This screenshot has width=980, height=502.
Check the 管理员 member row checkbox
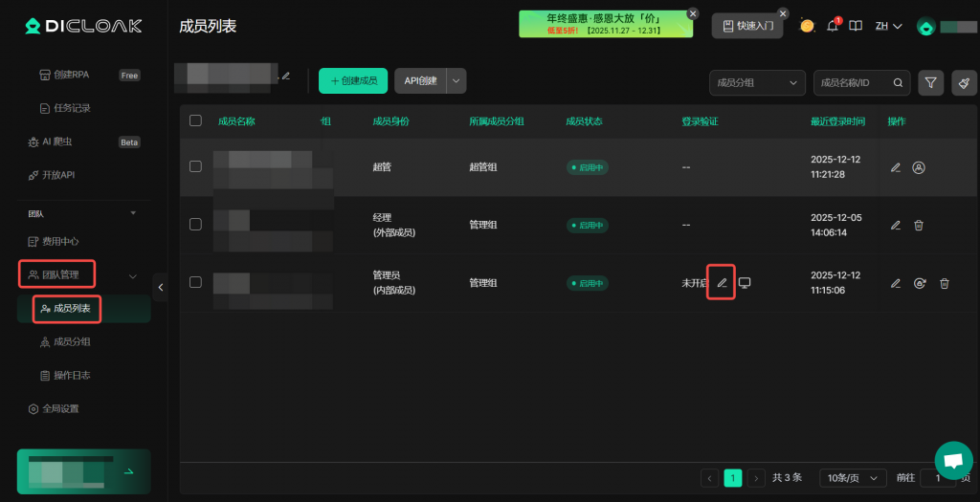pos(195,282)
